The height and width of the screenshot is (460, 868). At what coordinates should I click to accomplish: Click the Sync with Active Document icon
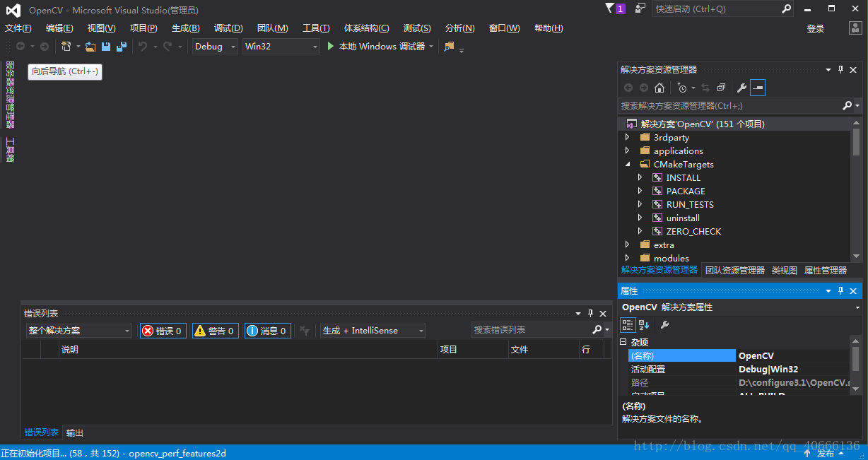click(705, 88)
